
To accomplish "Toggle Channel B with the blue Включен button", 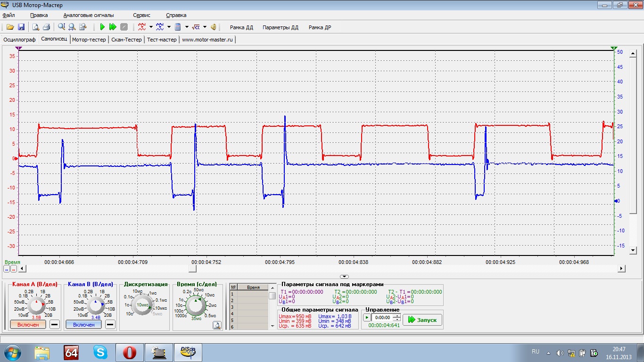I will [x=83, y=325].
